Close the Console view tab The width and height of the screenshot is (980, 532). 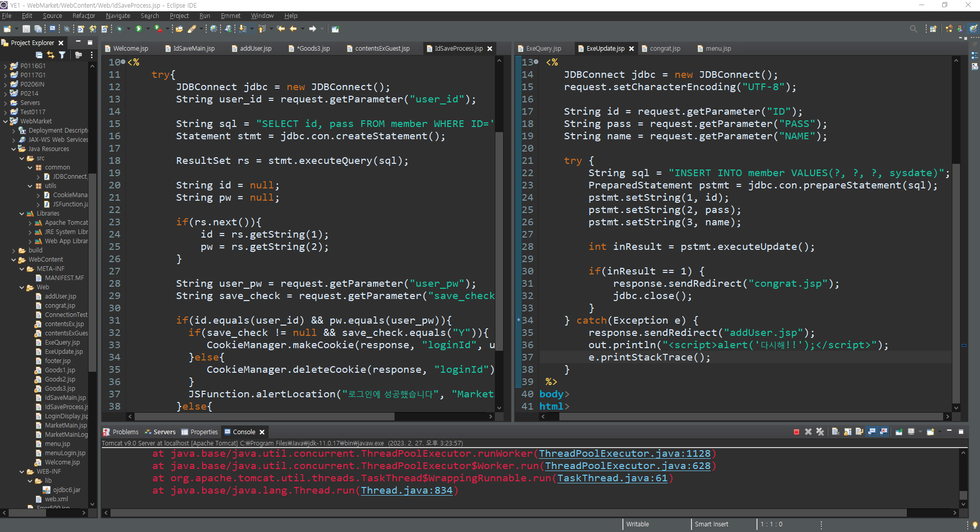pos(262,432)
